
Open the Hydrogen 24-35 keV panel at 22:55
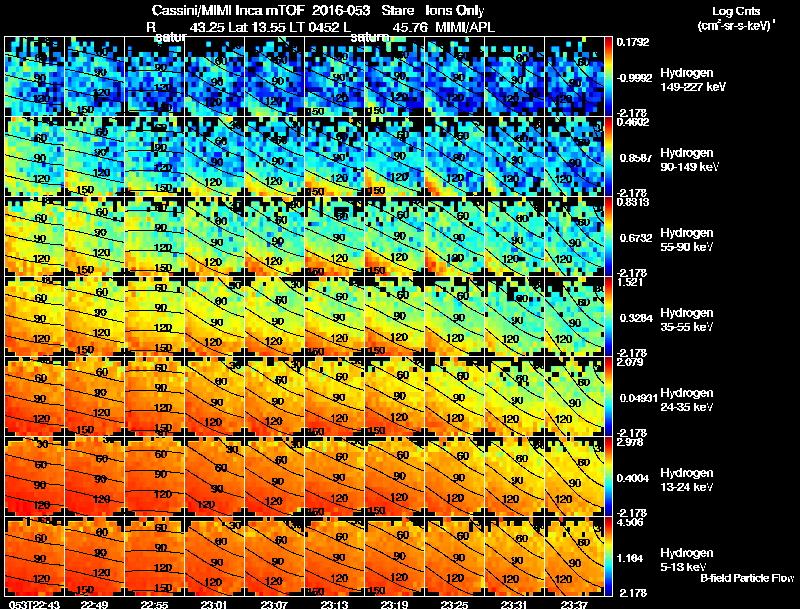[x=155, y=396]
